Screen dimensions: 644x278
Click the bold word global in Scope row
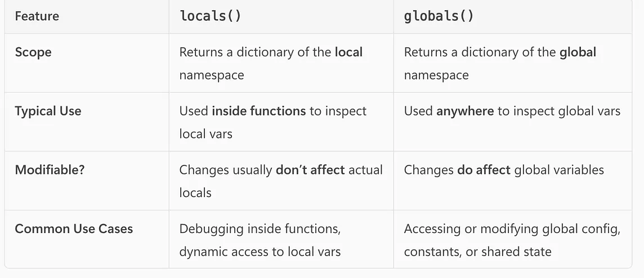coord(578,52)
